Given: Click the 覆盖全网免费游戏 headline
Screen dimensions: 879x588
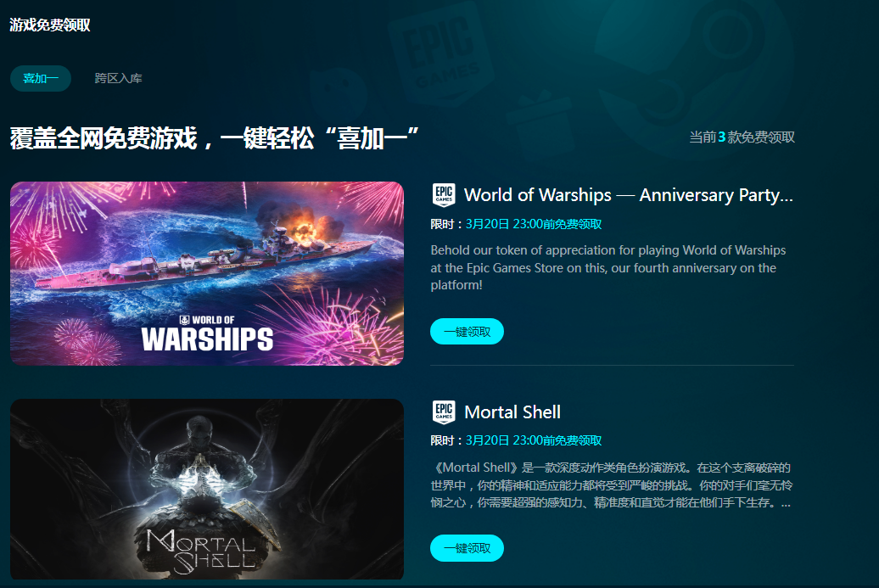Looking at the screenshot, I should (214, 138).
